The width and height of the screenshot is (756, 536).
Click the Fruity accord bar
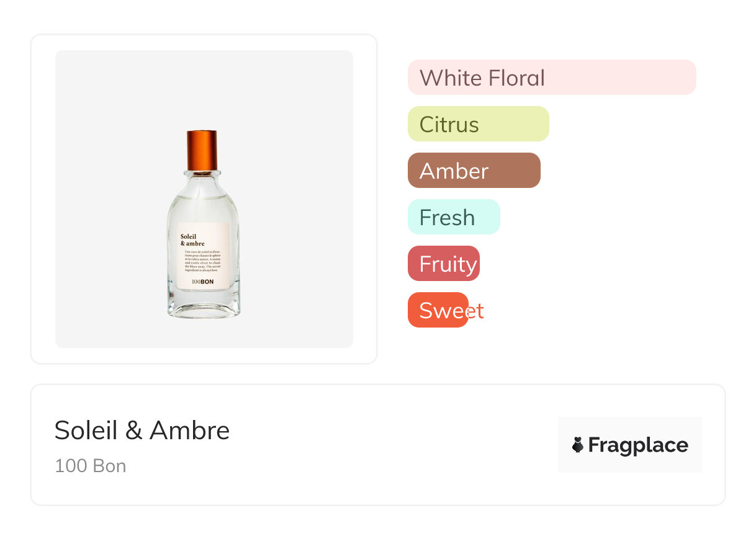tap(443, 264)
